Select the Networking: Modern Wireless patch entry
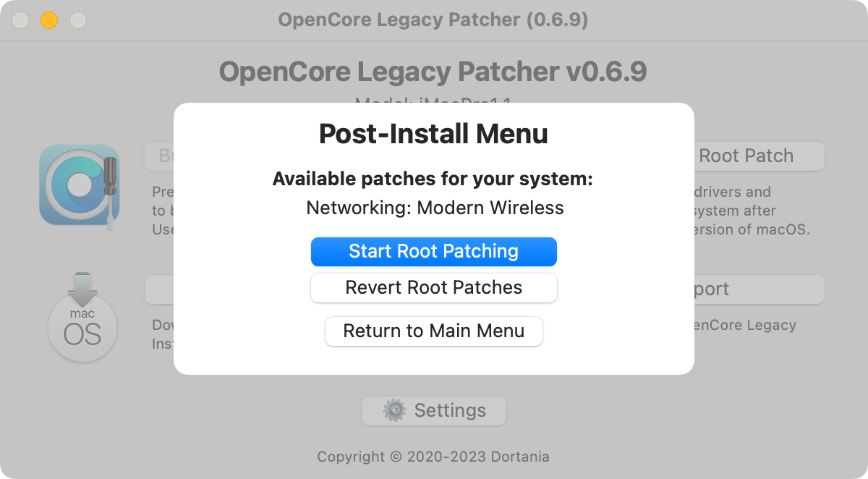 [435, 208]
